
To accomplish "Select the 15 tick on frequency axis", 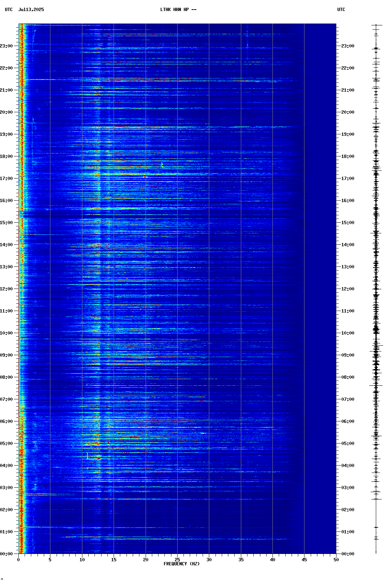I will 114,560.
